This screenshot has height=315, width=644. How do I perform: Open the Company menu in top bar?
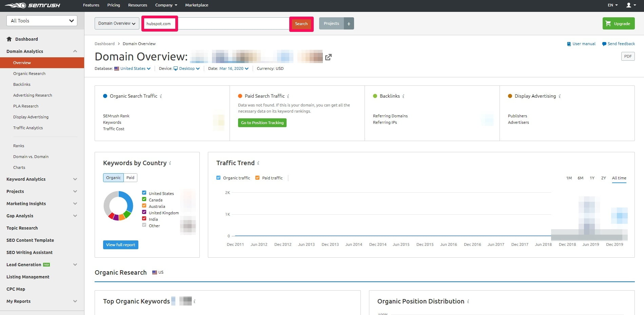166,5
